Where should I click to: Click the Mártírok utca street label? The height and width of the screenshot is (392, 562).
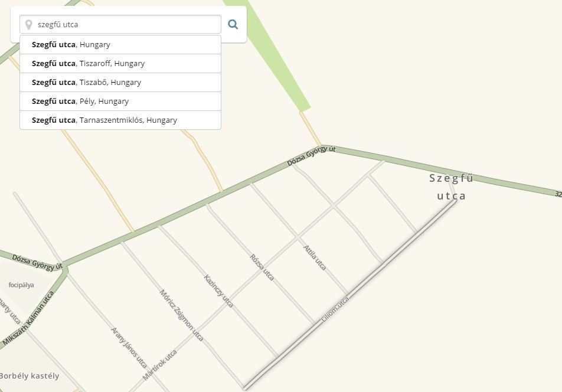coord(160,365)
